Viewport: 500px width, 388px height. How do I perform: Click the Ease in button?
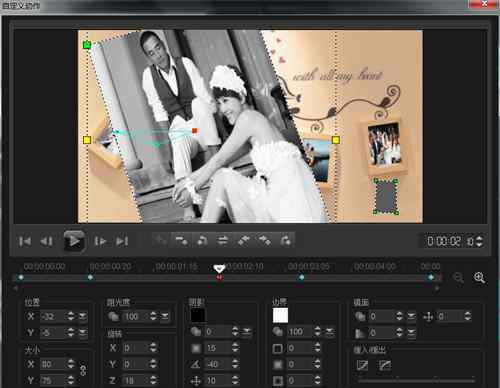[x=362, y=365]
